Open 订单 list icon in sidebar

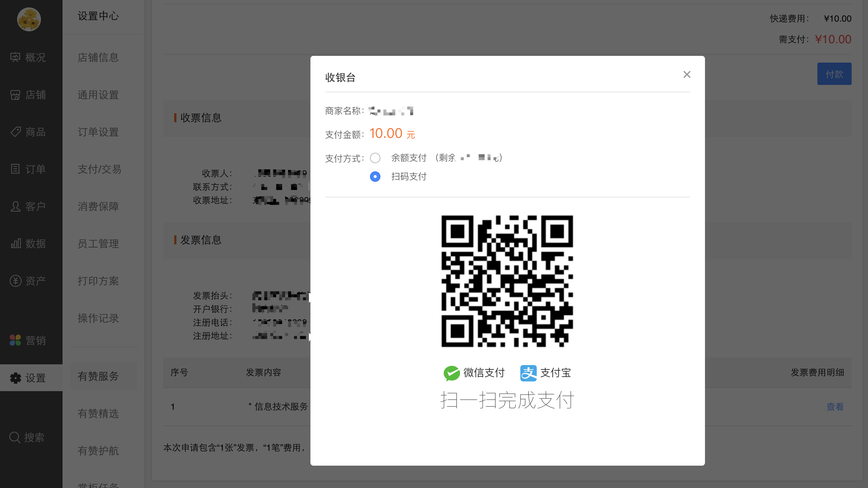15,169
